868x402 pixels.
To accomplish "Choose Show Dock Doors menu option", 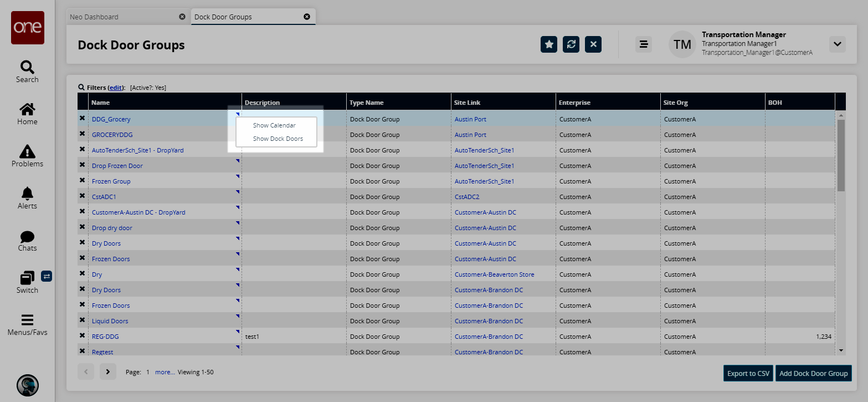I will point(278,139).
